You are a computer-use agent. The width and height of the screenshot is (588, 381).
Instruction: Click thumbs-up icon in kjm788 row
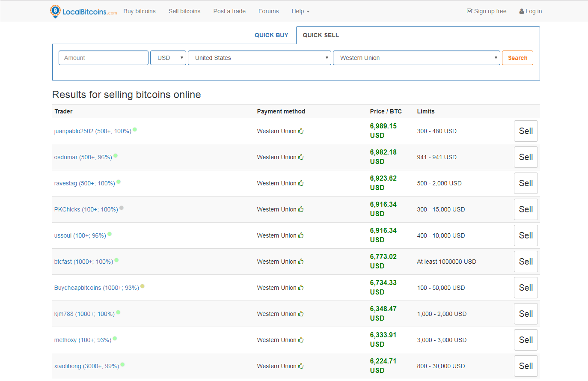click(301, 314)
